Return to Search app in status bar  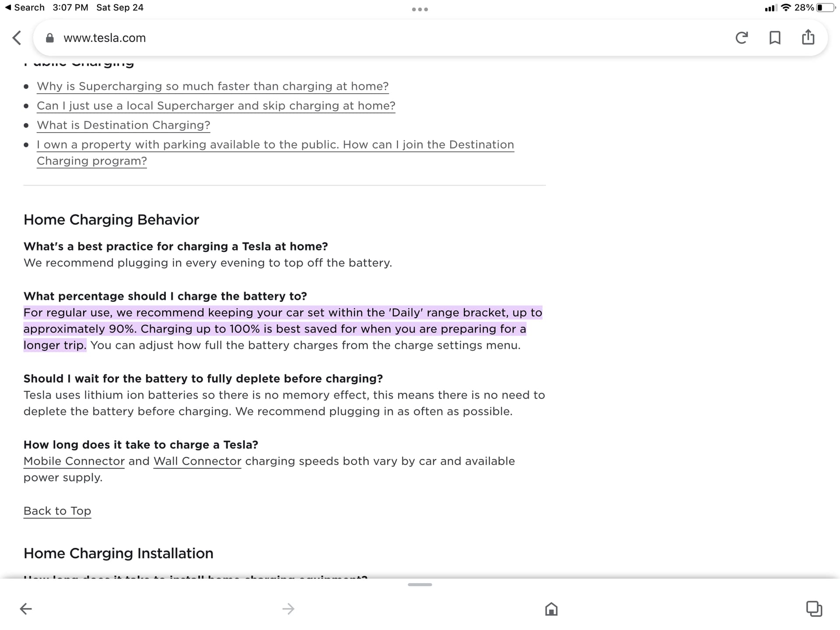pos(24,7)
